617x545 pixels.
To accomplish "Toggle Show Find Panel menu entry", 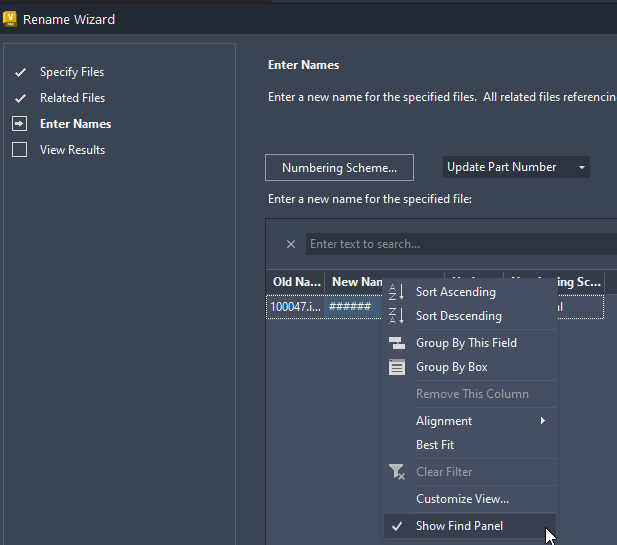I will click(x=470, y=526).
